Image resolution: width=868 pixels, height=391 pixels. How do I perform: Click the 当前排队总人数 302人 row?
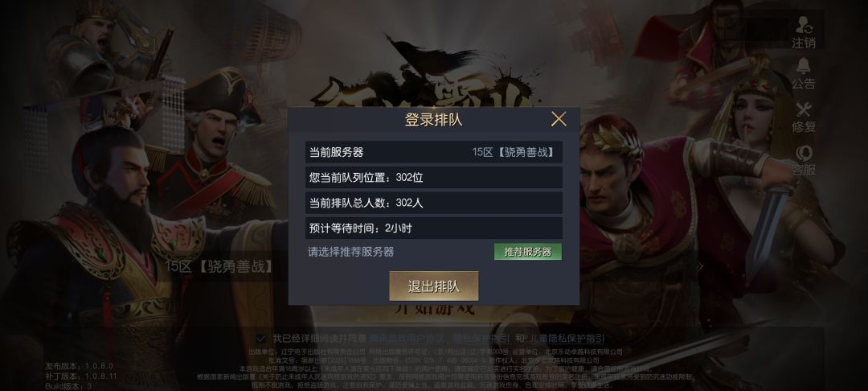433,203
